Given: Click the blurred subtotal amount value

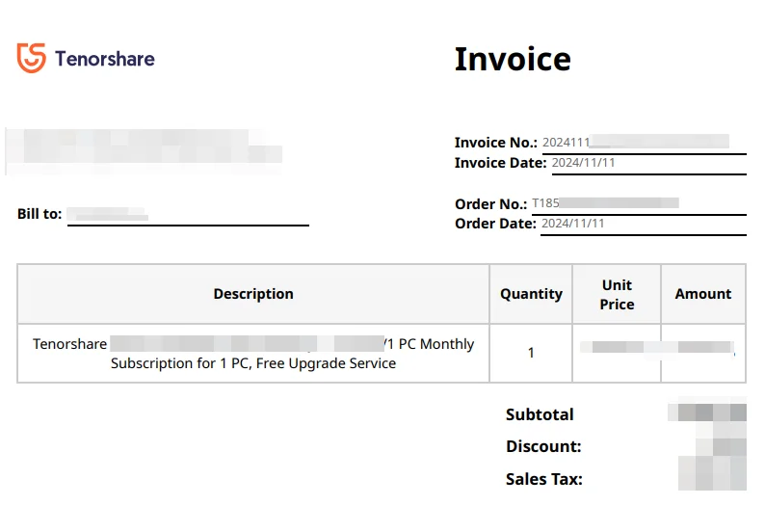Looking at the screenshot, I should 707,412.
